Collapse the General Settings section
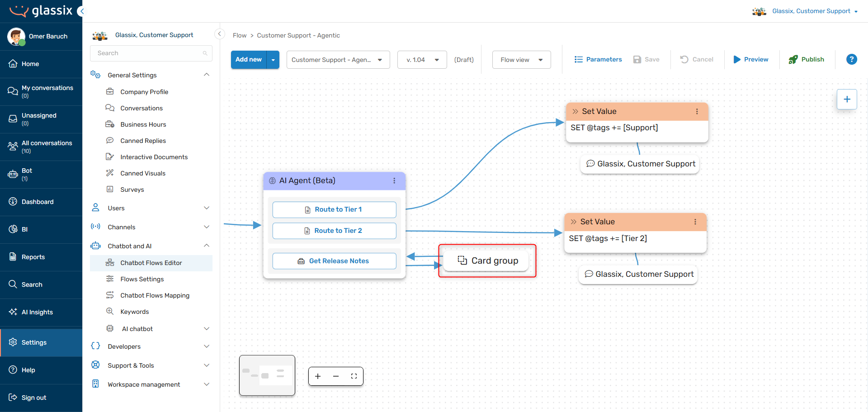Image resolution: width=868 pixels, height=412 pixels. [x=207, y=75]
